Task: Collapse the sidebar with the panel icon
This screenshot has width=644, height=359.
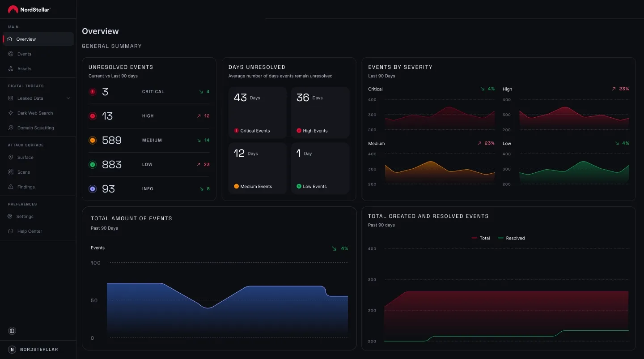Action: coord(12,330)
